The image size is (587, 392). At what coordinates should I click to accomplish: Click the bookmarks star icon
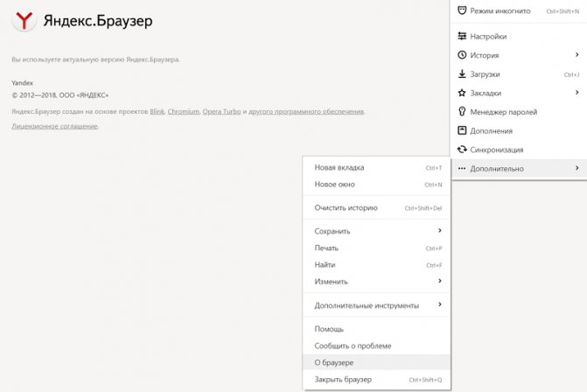point(462,93)
